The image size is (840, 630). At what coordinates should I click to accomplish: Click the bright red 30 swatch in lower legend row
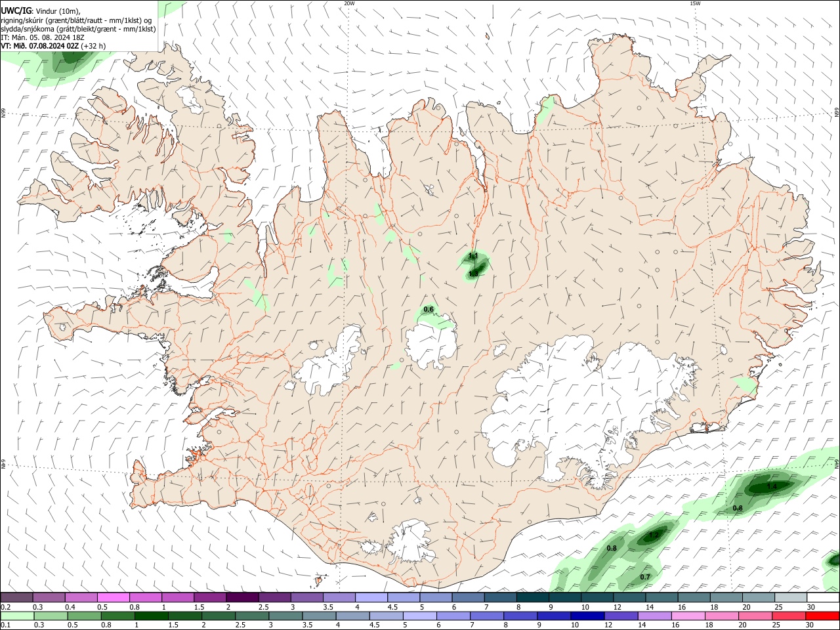[822, 616]
